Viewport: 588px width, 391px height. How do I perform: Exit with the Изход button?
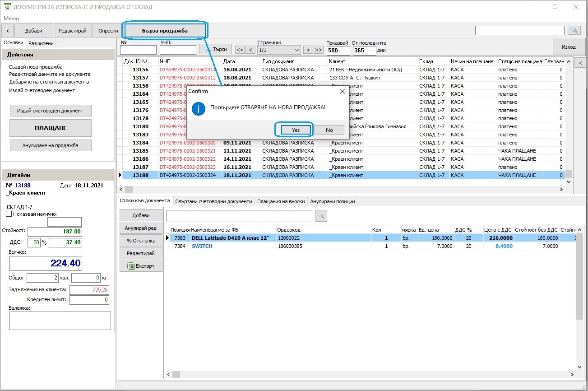pyautogui.click(x=569, y=47)
